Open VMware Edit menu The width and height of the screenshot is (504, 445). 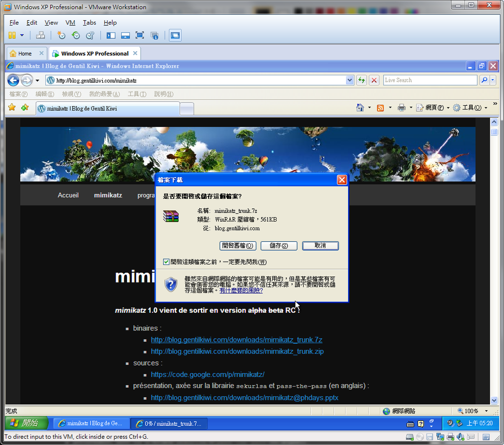(32, 23)
